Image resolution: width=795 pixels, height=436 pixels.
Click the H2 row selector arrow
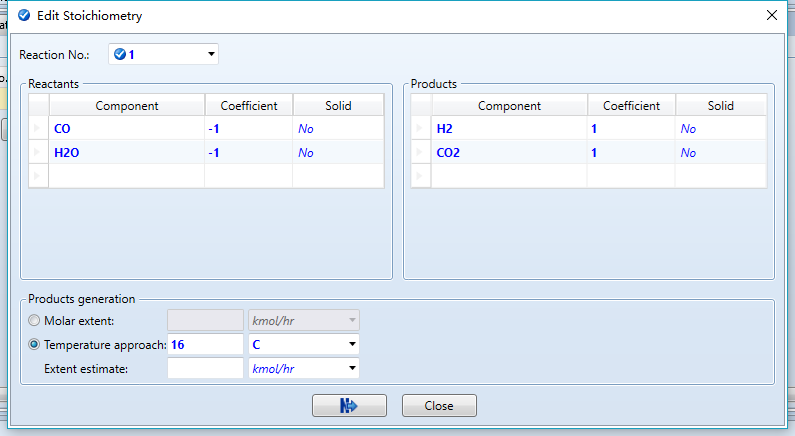421,129
